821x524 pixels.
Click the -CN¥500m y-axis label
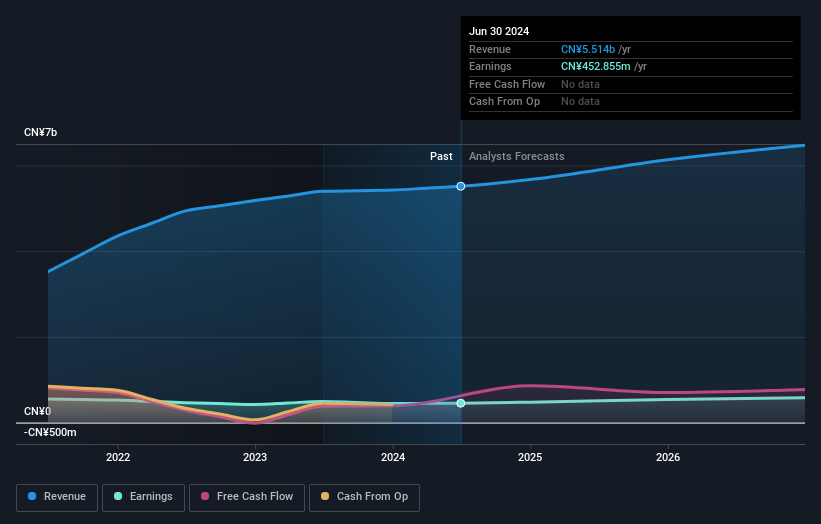[50, 432]
